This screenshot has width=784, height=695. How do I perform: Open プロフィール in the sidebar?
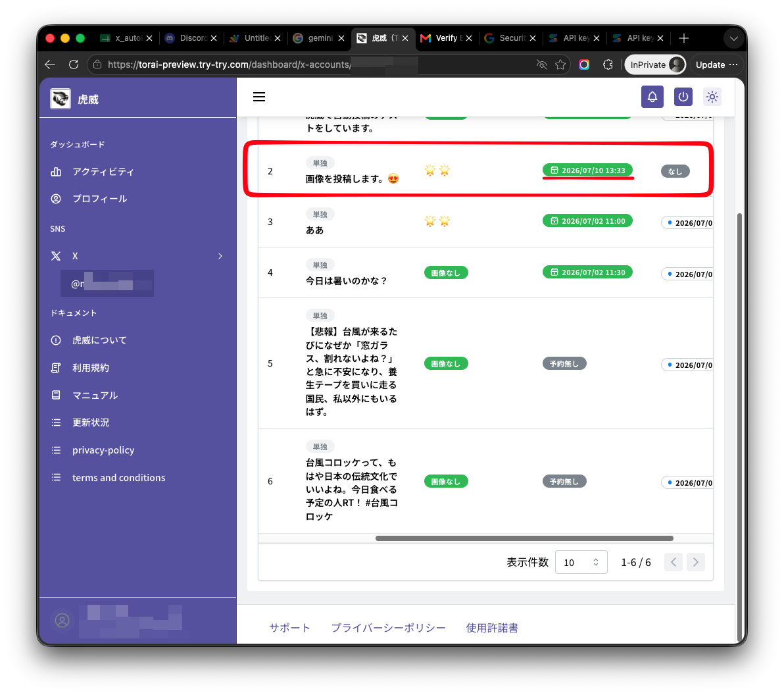click(99, 199)
